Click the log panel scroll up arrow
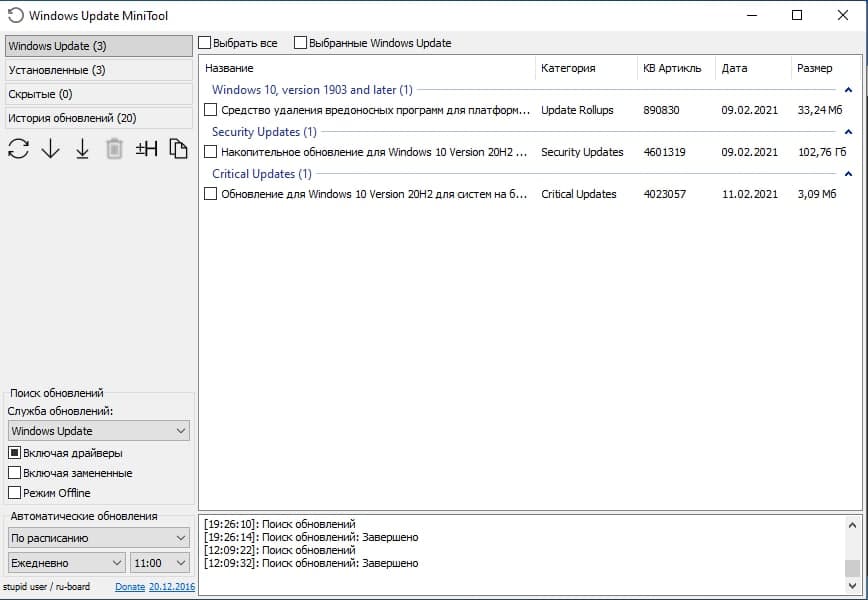Image resolution: width=868 pixels, height=600 pixels. pyautogui.click(x=852, y=525)
